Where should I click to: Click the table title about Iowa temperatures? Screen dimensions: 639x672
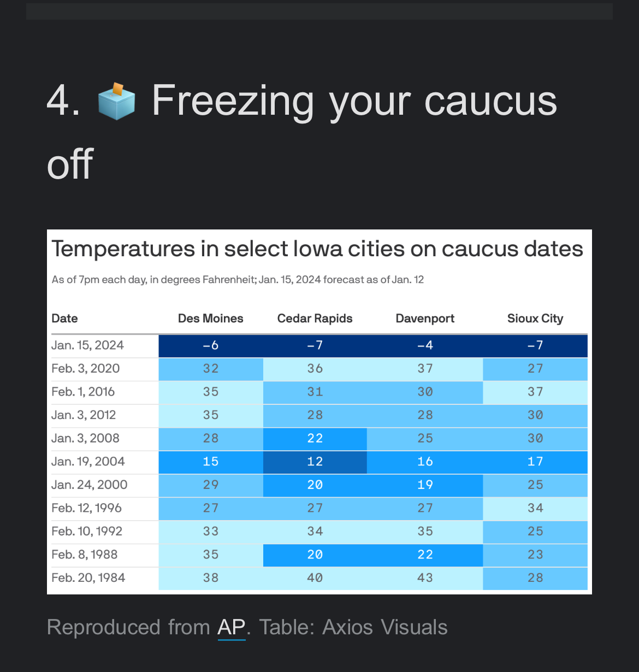tap(317, 249)
